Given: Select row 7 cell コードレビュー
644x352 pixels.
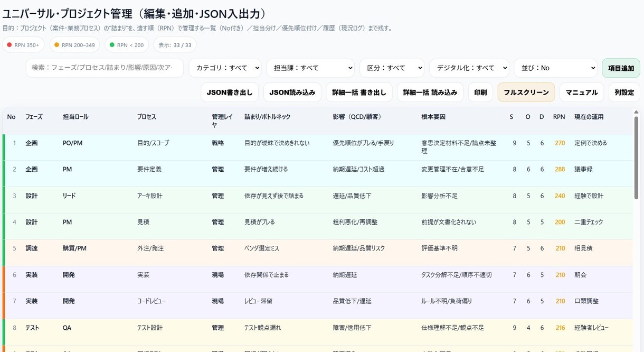Looking at the screenshot, I should point(151,301).
